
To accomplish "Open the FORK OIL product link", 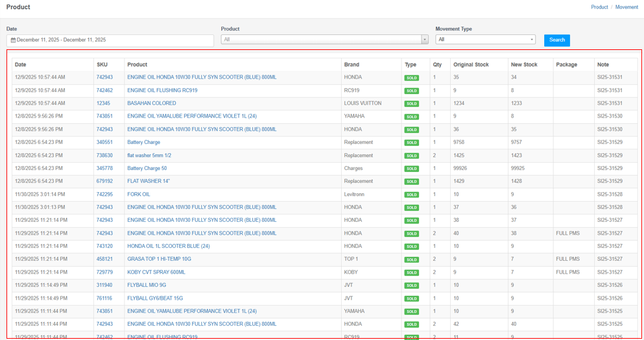I will [x=138, y=194].
